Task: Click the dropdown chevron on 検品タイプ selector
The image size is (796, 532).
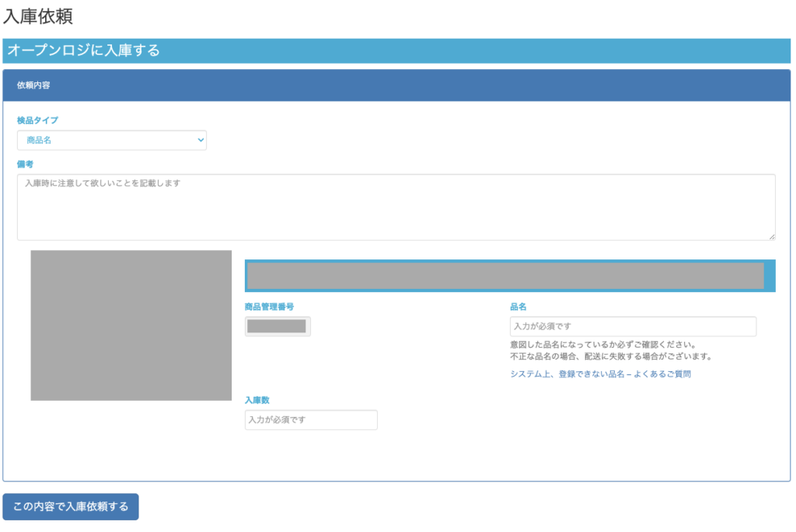Action: (199, 140)
